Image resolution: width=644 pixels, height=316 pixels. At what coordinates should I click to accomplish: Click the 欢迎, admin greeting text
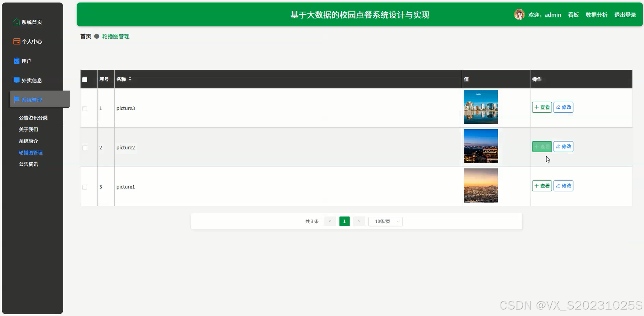(x=545, y=15)
